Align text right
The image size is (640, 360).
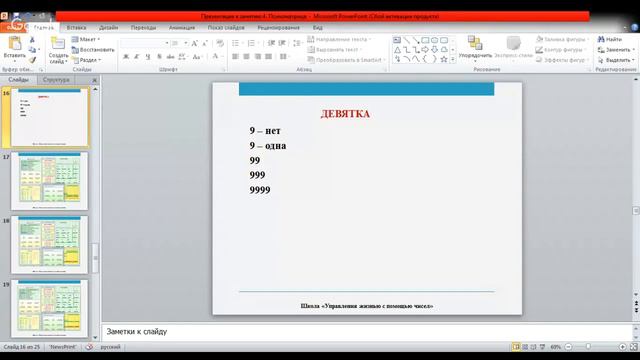click(x=258, y=57)
